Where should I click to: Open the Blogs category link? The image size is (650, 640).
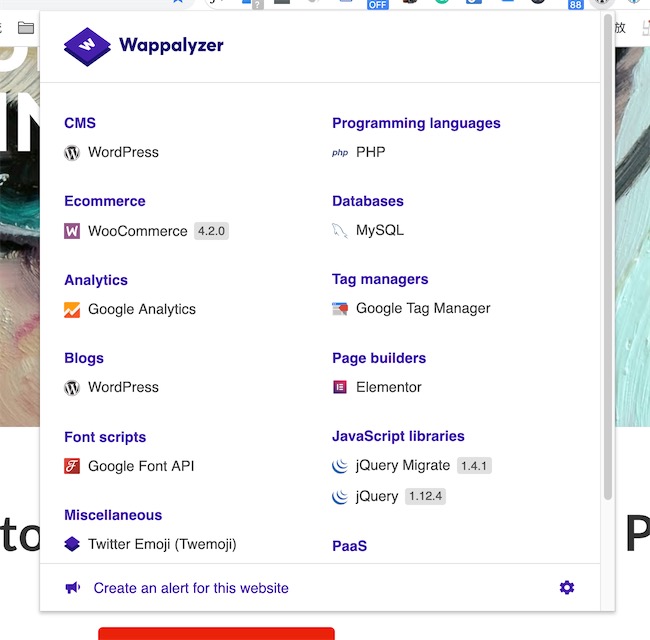(84, 358)
